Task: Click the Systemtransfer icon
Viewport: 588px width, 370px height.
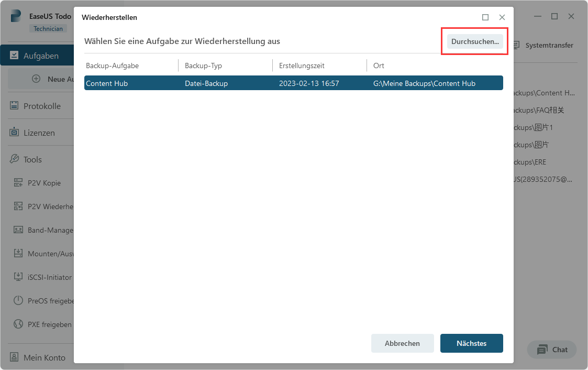Action: [516, 46]
